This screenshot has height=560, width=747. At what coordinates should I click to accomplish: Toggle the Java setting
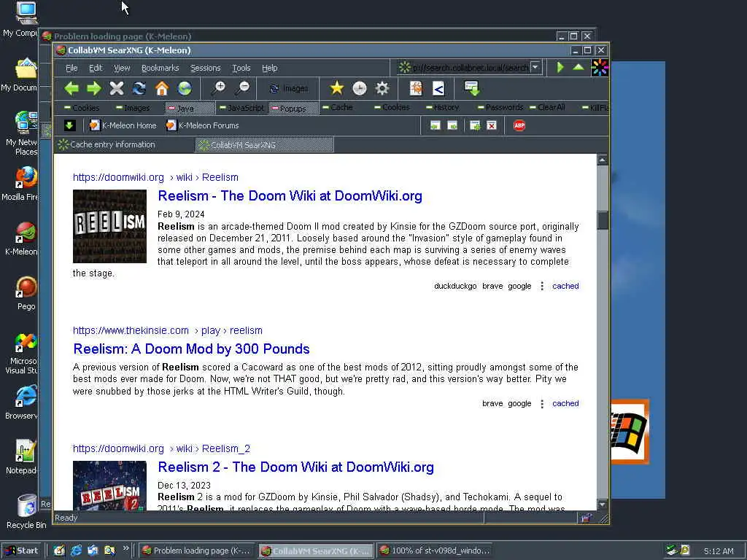click(x=189, y=108)
